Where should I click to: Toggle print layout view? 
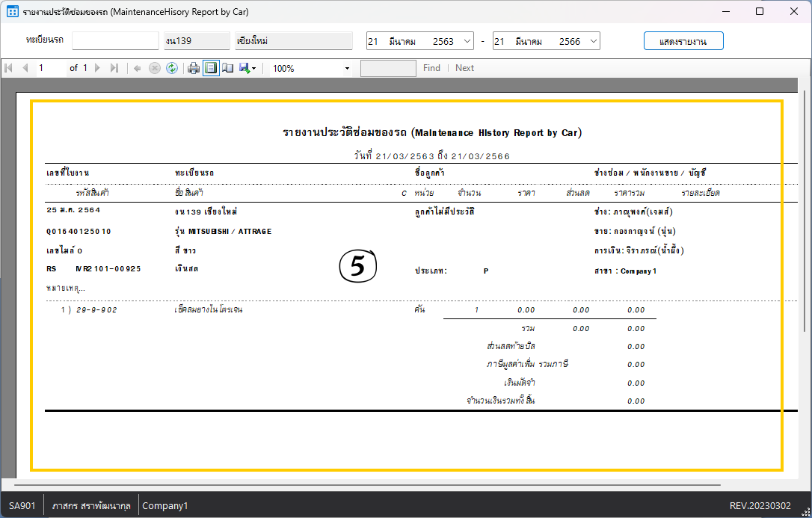211,68
